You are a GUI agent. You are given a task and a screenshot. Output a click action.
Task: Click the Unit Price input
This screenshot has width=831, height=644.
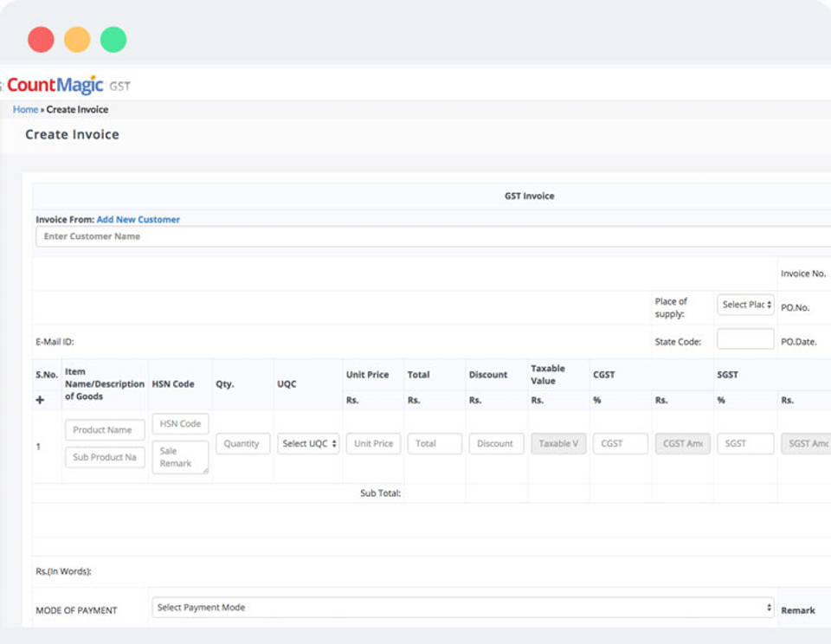coord(373,443)
